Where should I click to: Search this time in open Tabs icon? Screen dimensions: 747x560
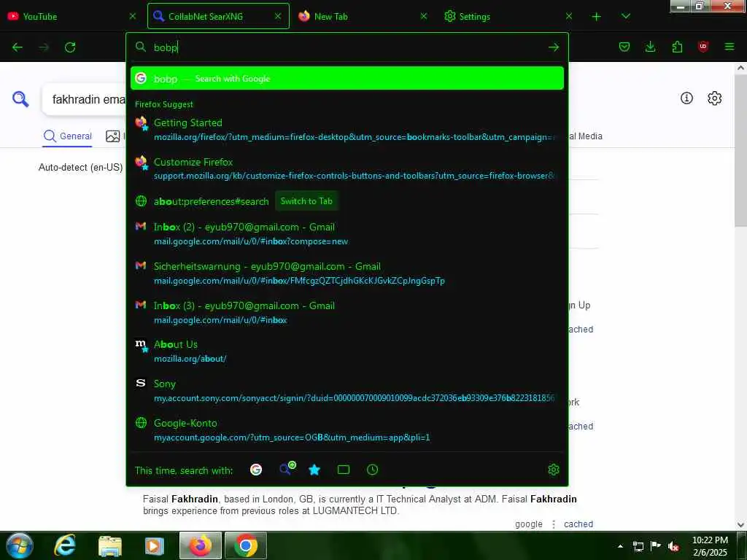pos(344,470)
